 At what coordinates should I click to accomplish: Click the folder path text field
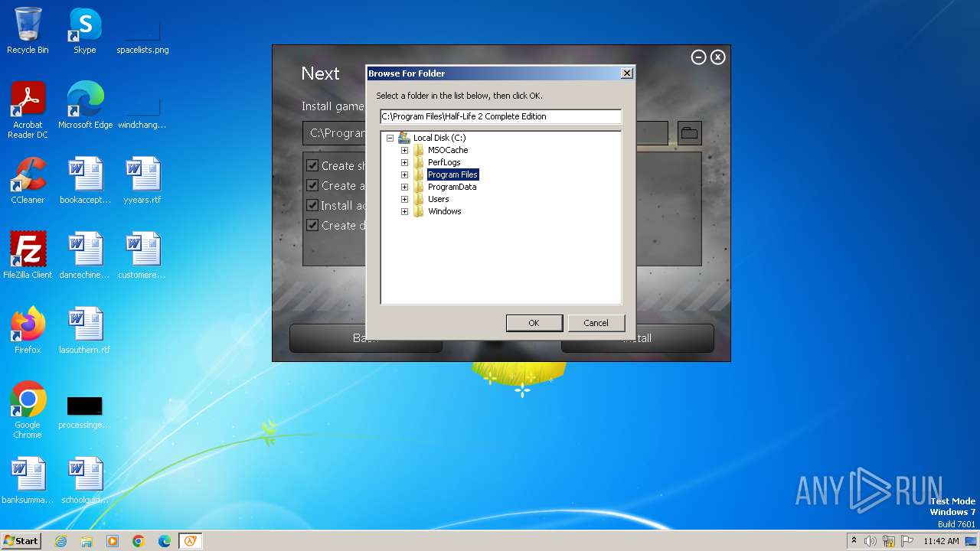(x=501, y=116)
